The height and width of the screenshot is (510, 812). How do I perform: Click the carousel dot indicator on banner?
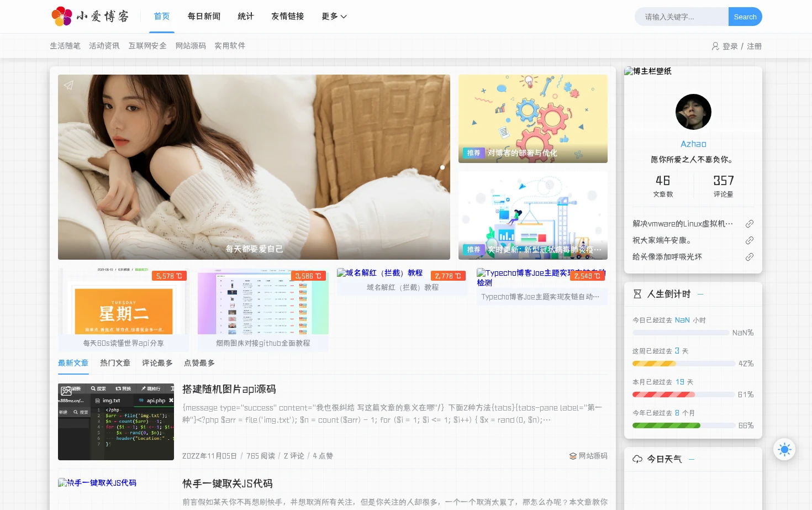pyautogui.click(x=442, y=167)
